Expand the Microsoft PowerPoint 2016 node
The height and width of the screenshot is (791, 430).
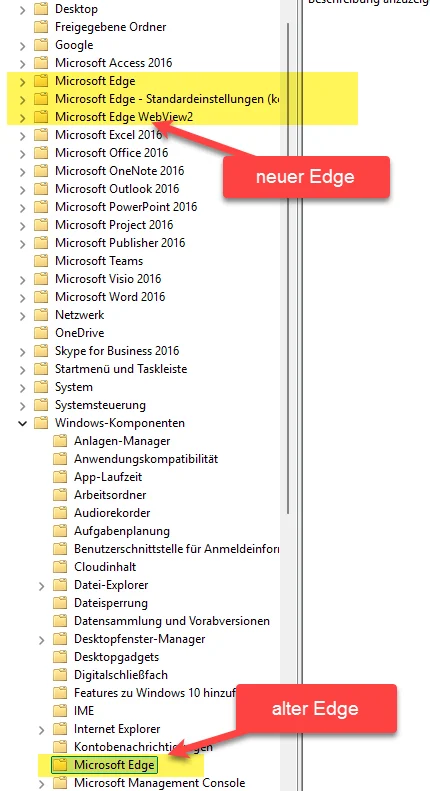[x=22, y=207]
